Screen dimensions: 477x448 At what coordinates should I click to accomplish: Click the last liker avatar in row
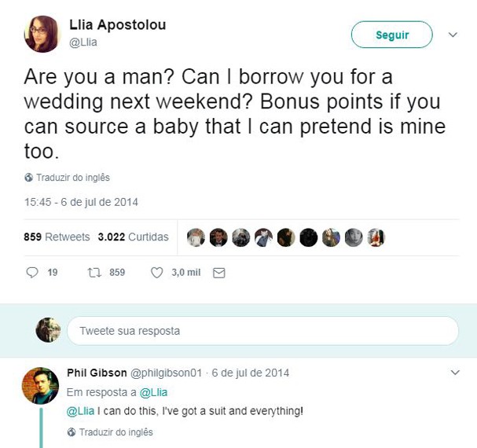376,237
